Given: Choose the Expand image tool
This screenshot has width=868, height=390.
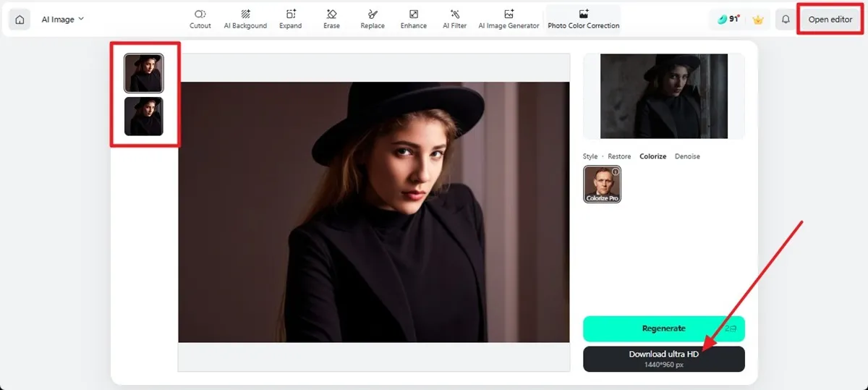Looking at the screenshot, I should 291,19.
